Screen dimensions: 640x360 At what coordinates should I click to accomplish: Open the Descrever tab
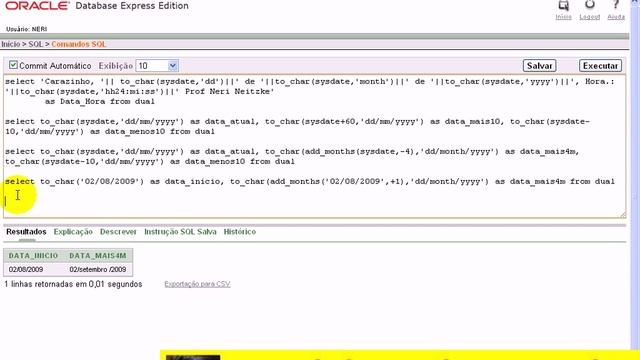(x=118, y=232)
